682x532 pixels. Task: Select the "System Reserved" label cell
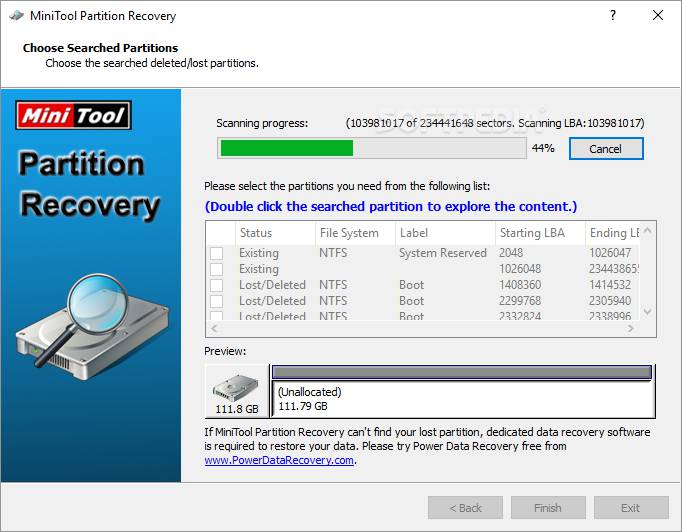443,253
